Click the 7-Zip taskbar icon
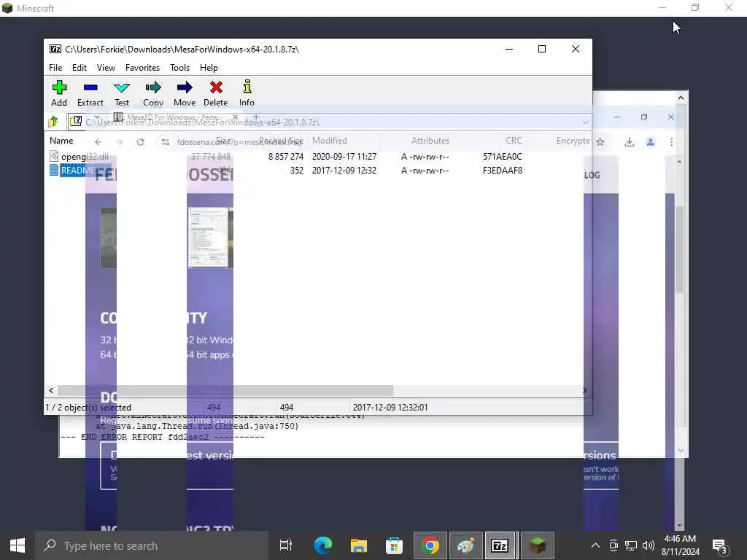Image resolution: width=747 pixels, height=560 pixels. click(x=500, y=545)
